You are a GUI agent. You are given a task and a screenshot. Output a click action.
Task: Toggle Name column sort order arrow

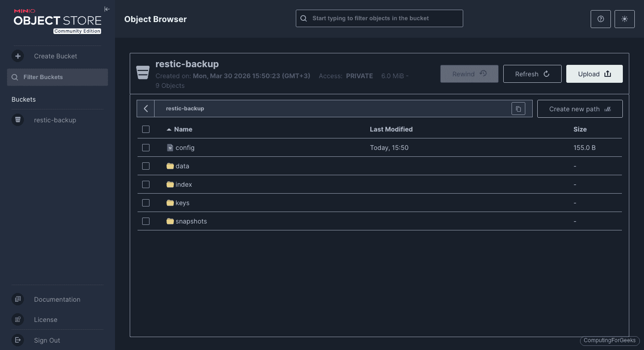tap(170, 129)
